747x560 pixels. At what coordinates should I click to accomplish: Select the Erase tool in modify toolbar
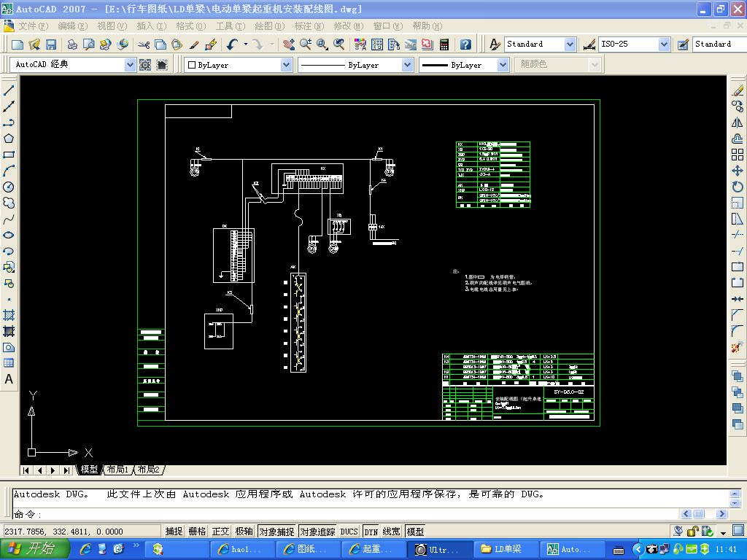click(738, 91)
